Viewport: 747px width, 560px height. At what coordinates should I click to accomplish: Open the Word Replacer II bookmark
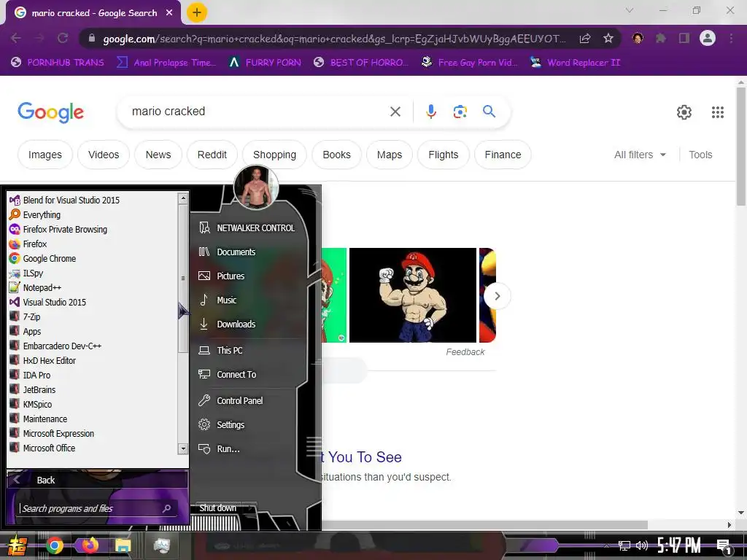click(576, 63)
